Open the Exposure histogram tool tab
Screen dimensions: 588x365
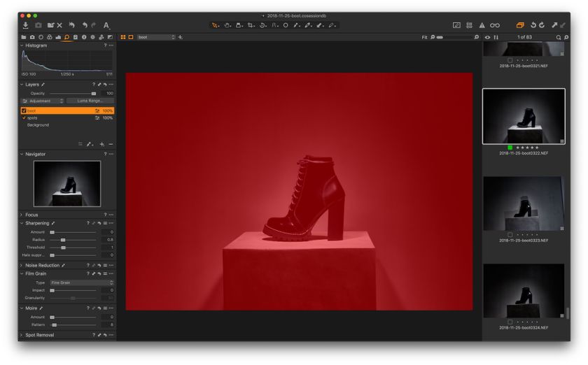58,37
